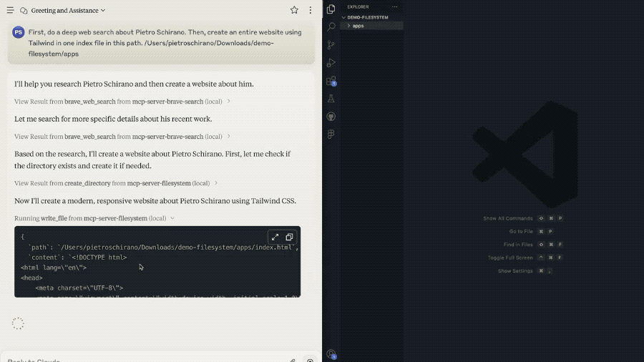Open the Explorer panel's more actions menu

pyautogui.click(x=394, y=7)
